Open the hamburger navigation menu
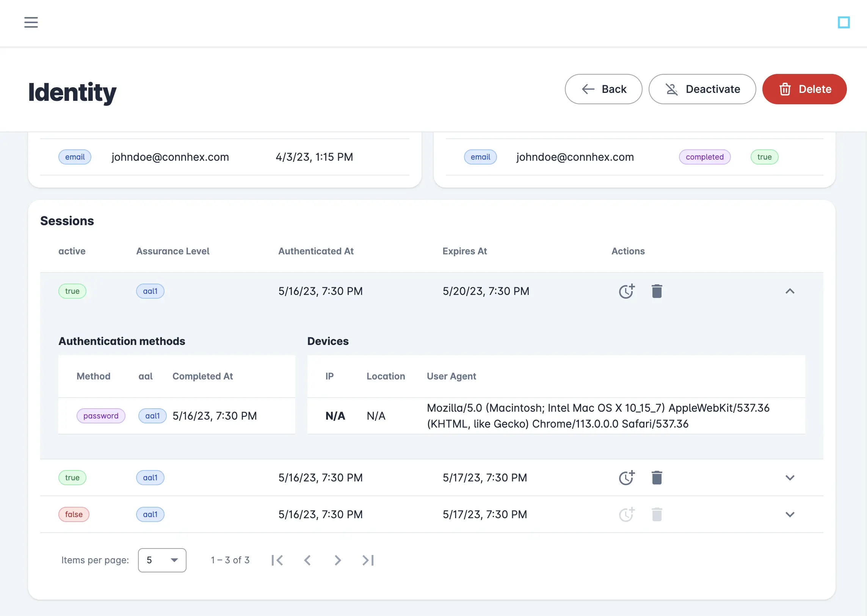This screenshot has height=616, width=867. click(x=31, y=22)
